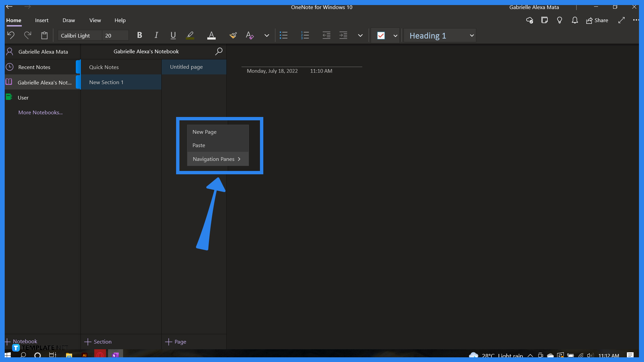Toggle italic formatting
Image resolution: width=644 pixels, height=362 pixels.
(x=156, y=35)
